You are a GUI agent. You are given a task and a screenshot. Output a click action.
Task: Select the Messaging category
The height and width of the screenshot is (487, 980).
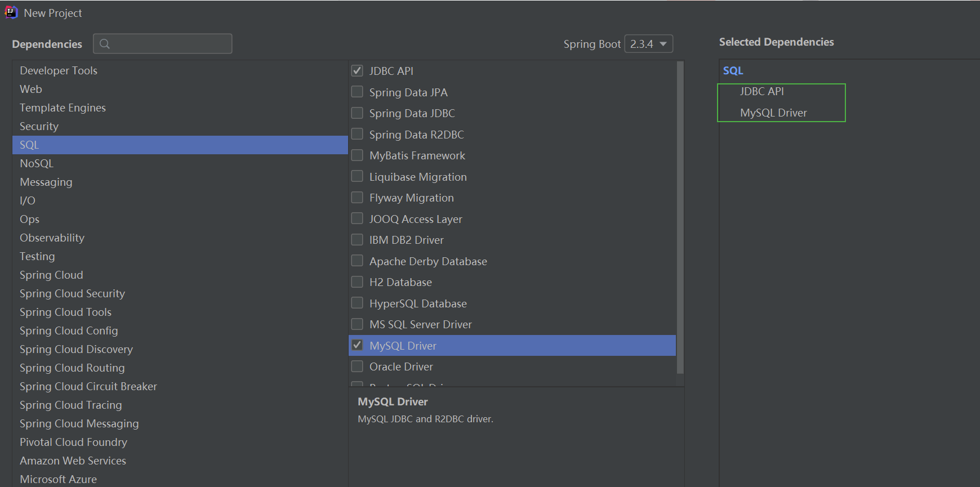180,182
